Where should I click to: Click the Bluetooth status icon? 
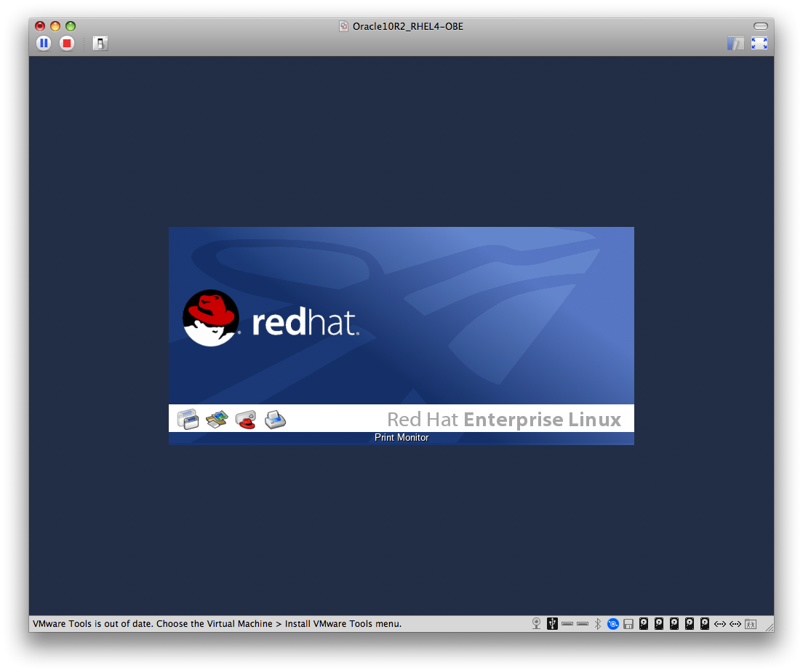[x=598, y=623]
